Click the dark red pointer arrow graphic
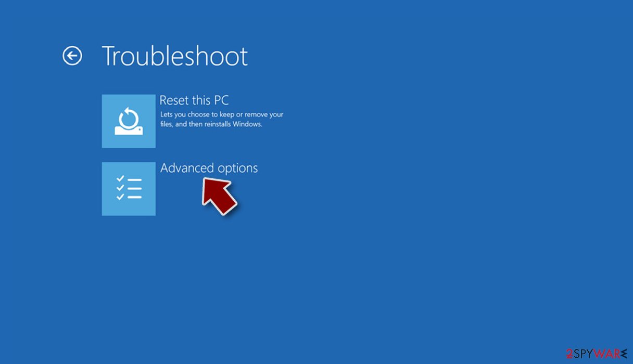This screenshot has height=364, width=633. tap(220, 196)
